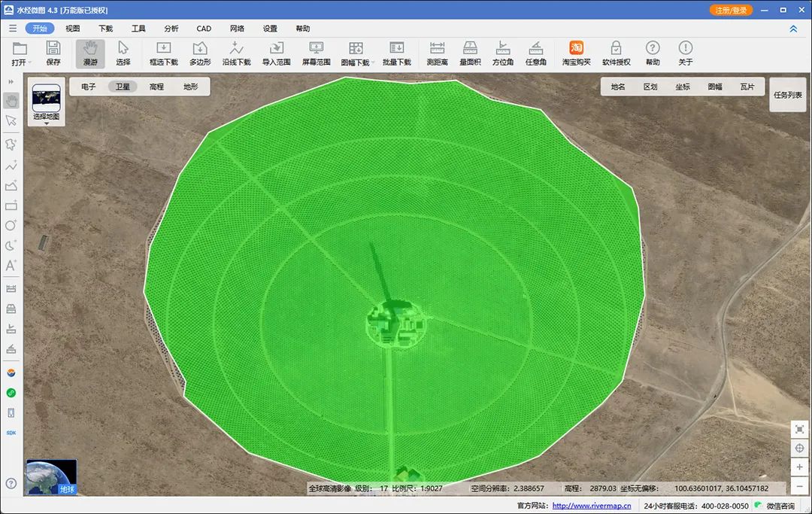Open the 视图 menu tab
The width and height of the screenshot is (812, 514).
(x=72, y=29)
